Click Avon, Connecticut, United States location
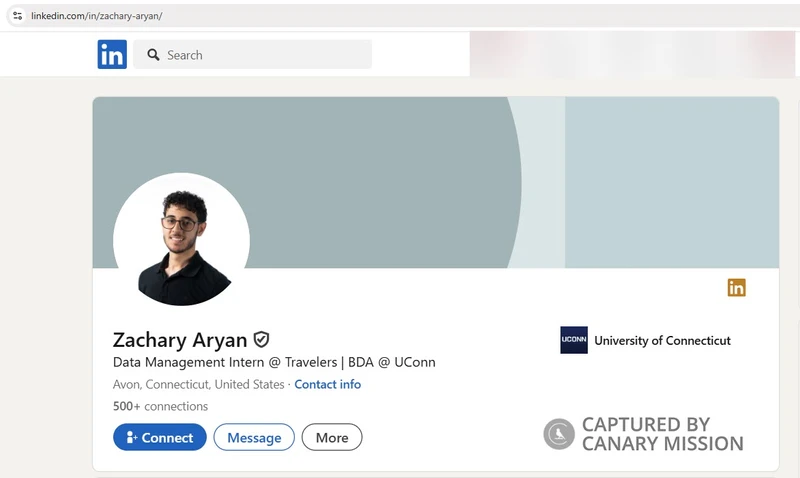 pyautogui.click(x=198, y=384)
